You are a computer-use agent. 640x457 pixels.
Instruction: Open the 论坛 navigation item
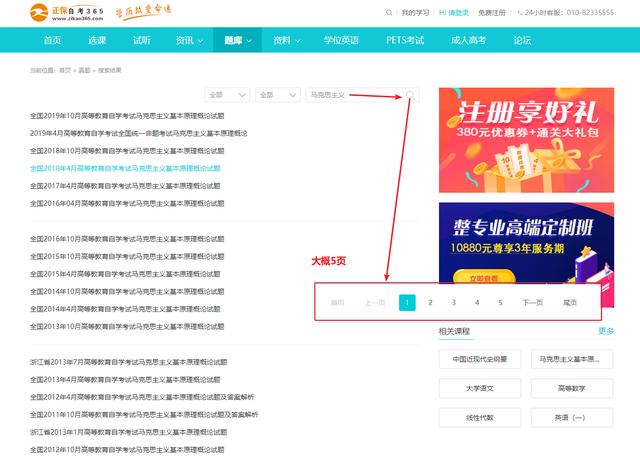[522, 40]
